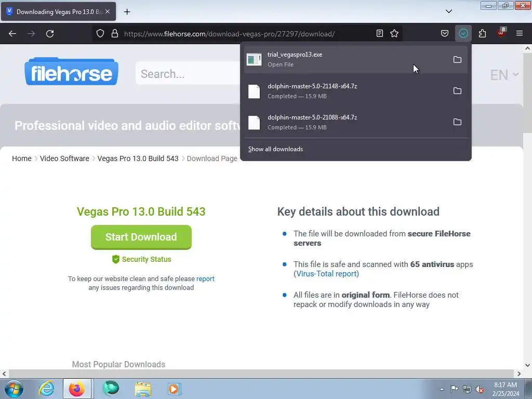Open the tracking protection shield icon
This screenshot has height=399, width=532.
pyautogui.click(x=100, y=33)
